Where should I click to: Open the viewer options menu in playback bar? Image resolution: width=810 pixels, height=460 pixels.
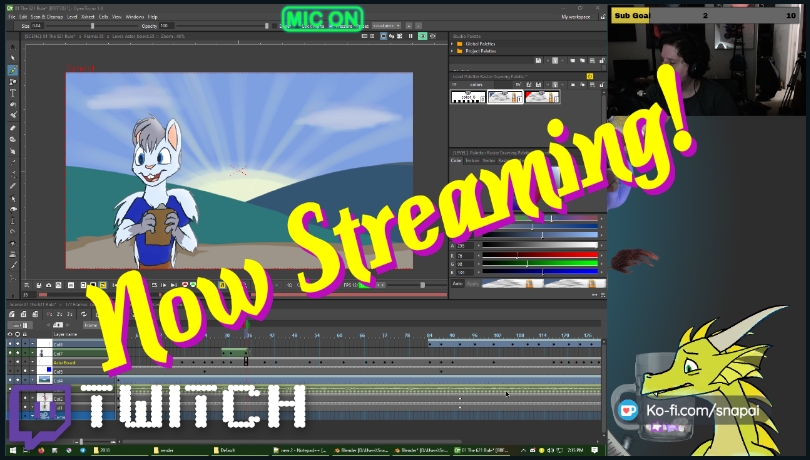(27, 285)
